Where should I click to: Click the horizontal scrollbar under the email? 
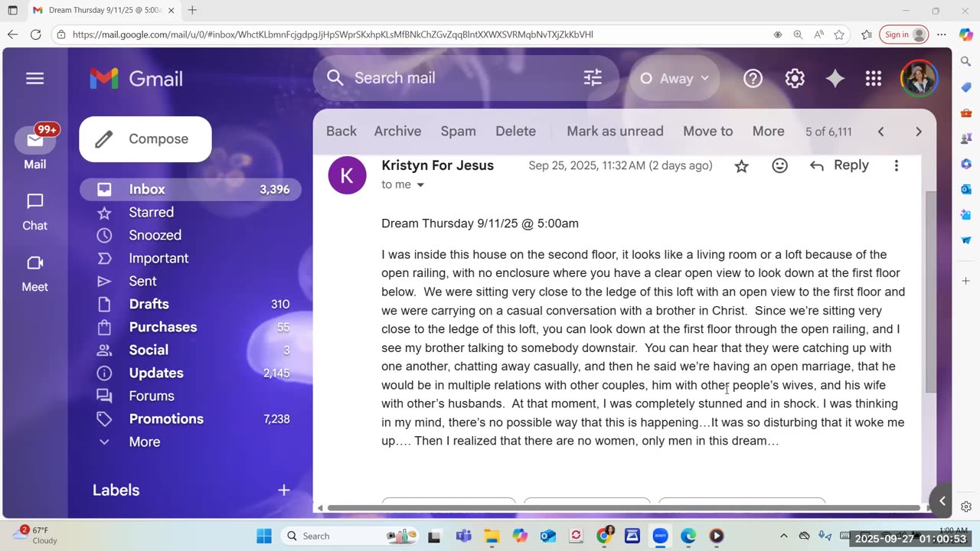623,507
